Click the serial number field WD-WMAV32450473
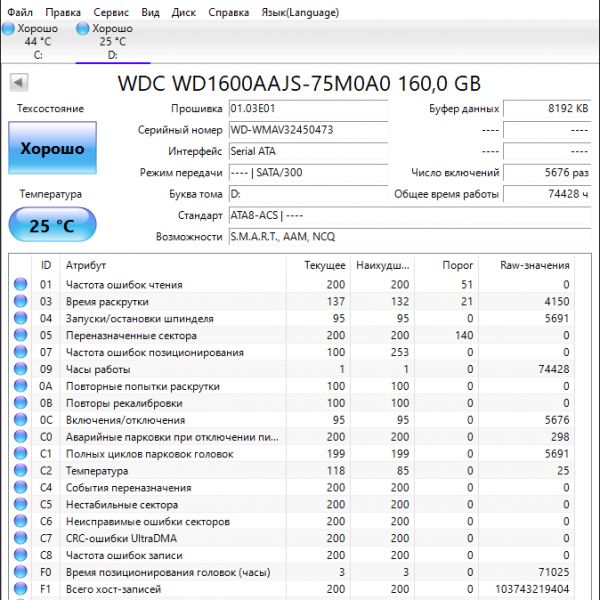 click(x=308, y=130)
